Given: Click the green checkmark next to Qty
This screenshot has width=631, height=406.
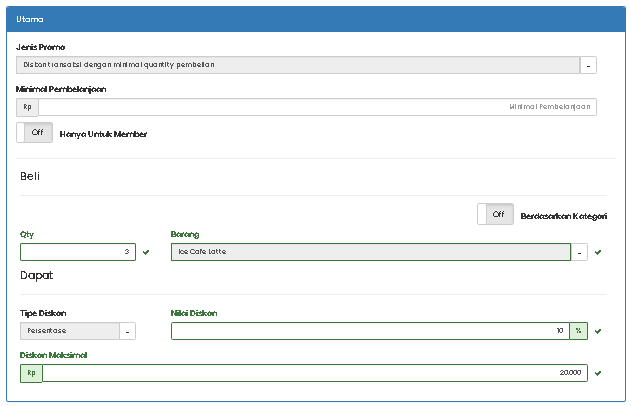Looking at the screenshot, I should coord(146,252).
